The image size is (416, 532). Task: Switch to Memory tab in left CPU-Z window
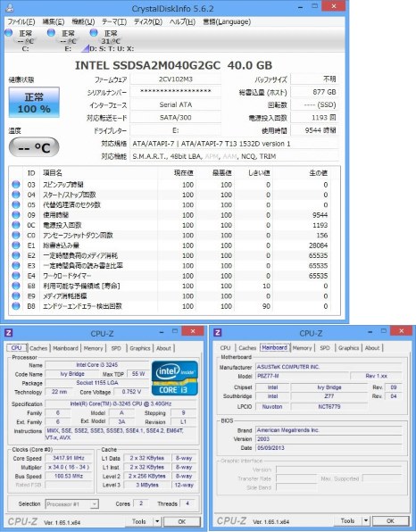tap(93, 348)
